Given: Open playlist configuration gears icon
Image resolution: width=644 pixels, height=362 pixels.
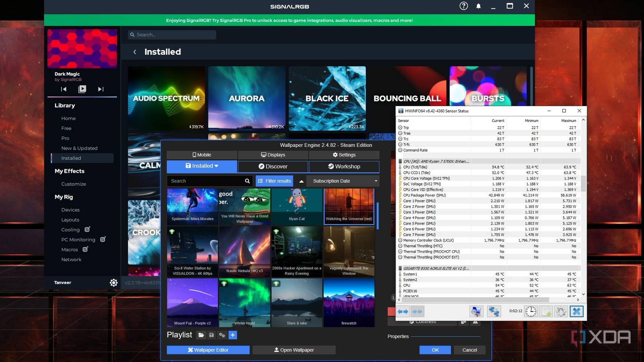Looking at the screenshot, I should tap(222, 335).
